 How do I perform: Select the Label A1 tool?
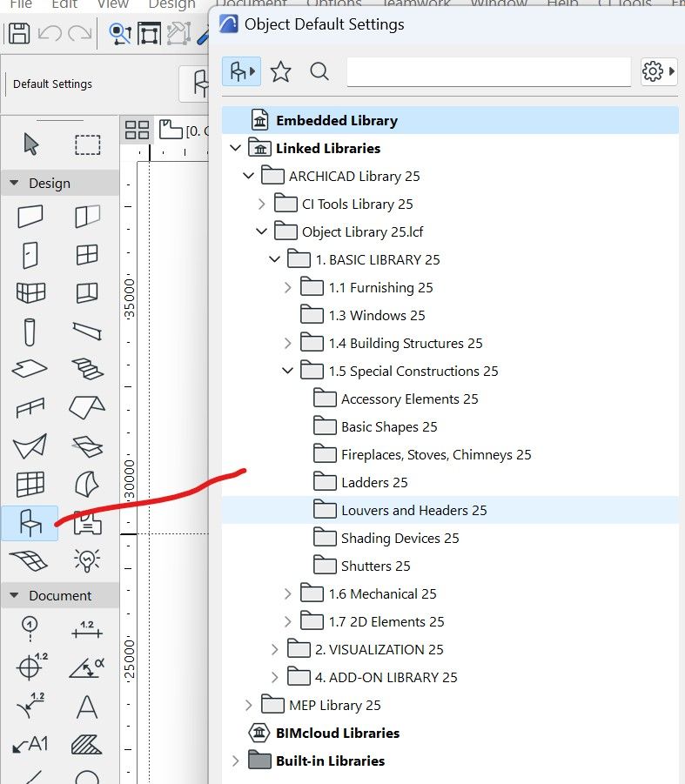(30, 745)
